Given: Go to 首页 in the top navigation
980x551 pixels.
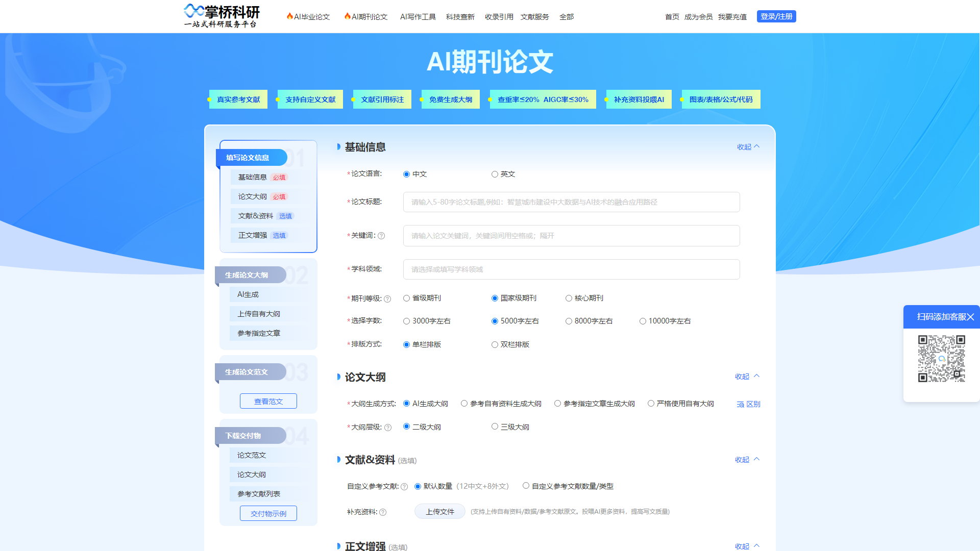Looking at the screenshot, I should (671, 16).
